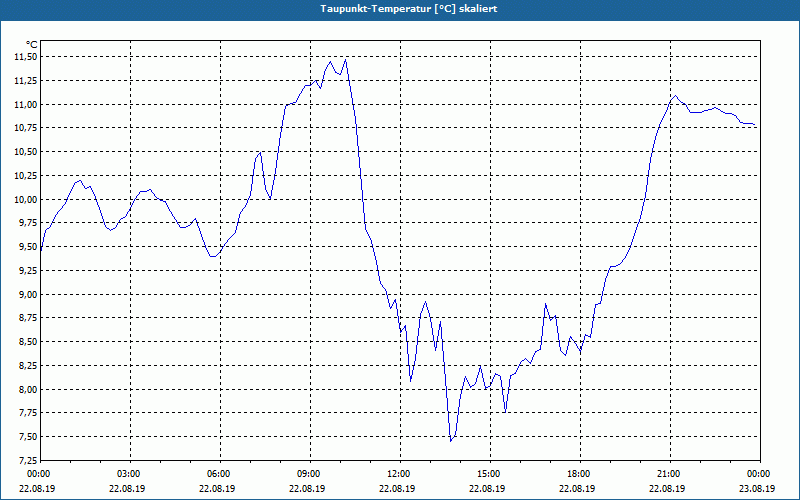
Task: Click the 7,75 y-axis label
Action: point(28,413)
